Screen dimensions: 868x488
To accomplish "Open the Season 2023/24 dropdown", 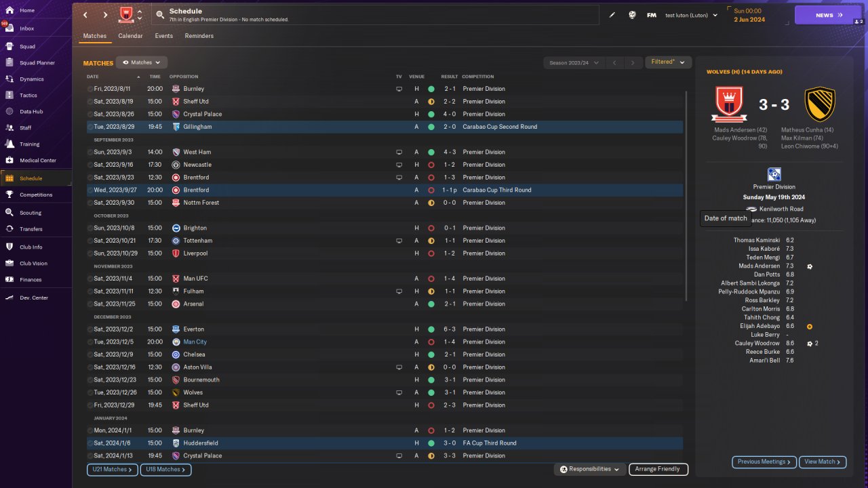I will 574,63.
